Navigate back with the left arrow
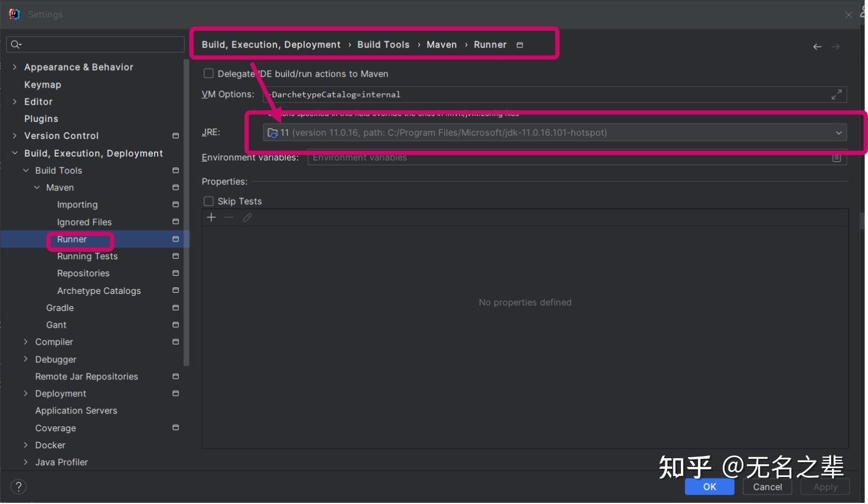The image size is (868, 504). [x=817, y=47]
